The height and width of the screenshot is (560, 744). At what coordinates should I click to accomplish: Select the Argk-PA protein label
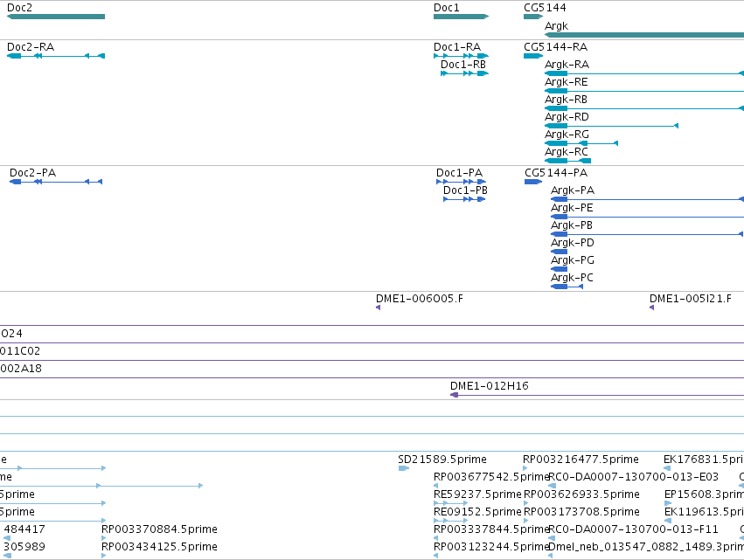coord(573,190)
